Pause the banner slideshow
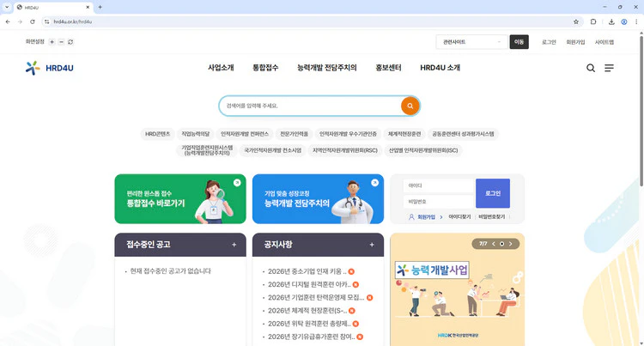The height and width of the screenshot is (346, 644). pos(502,244)
